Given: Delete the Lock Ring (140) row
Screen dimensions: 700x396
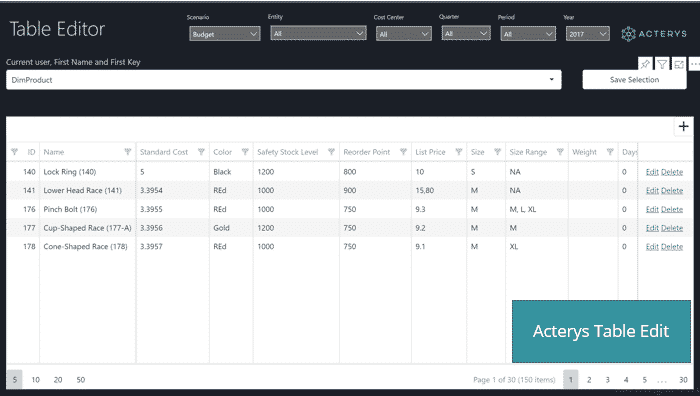Looking at the screenshot, I should click(672, 172).
